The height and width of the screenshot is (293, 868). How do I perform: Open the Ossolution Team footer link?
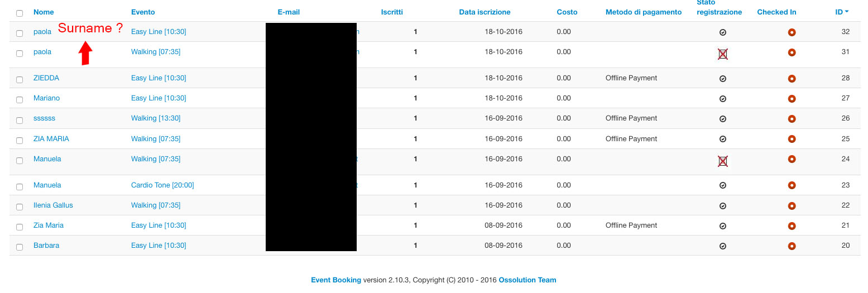(527, 280)
